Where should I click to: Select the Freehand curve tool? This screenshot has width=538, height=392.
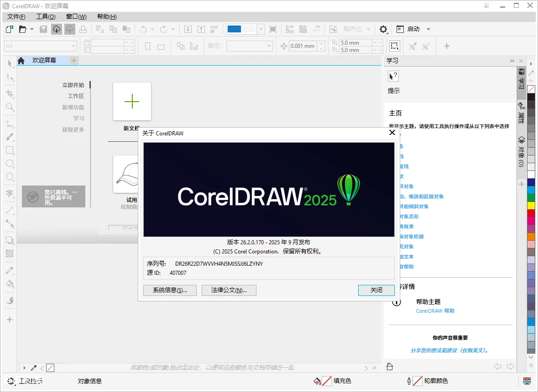click(x=10, y=124)
